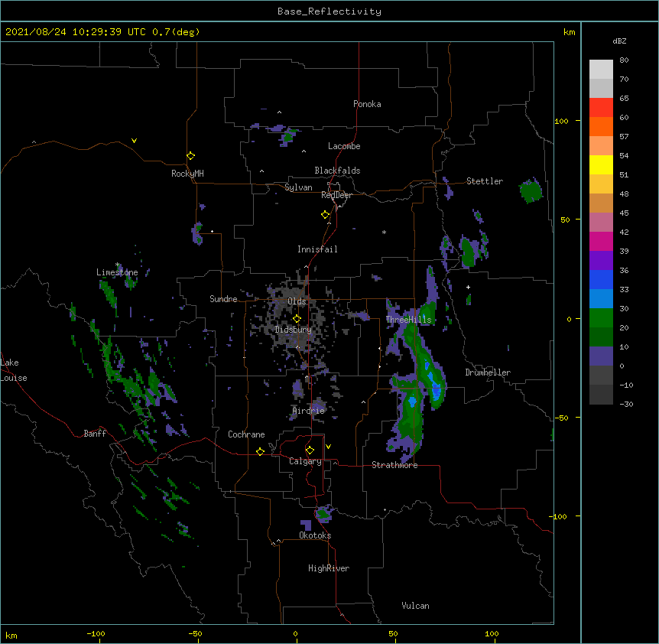Click the white plus marker northwest of Drumheller
Viewport: 659px width, 644px height.
[468, 287]
